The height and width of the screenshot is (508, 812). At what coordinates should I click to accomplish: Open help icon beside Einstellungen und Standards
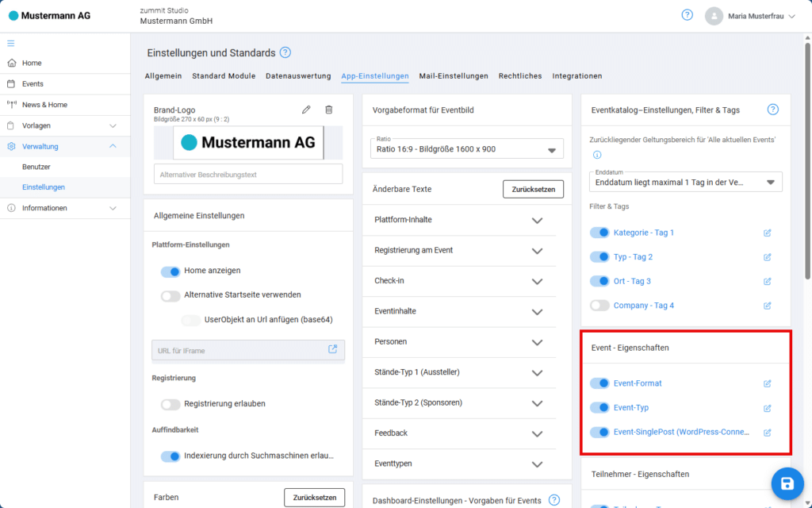point(285,52)
